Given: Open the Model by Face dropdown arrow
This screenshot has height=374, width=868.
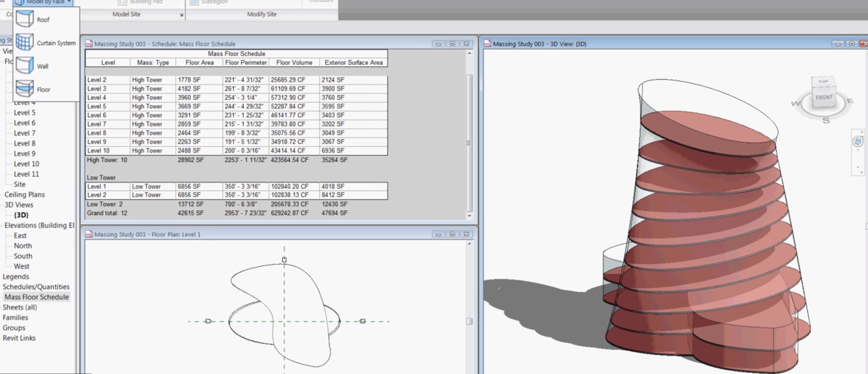Looking at the screenshot, I should tap(69, 2).
